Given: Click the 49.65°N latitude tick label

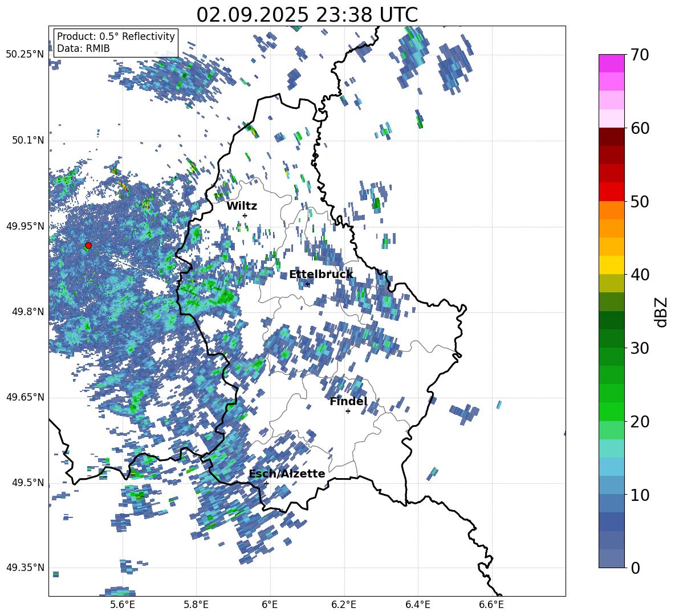Looking at the screenshot, I should pos(25,397).
